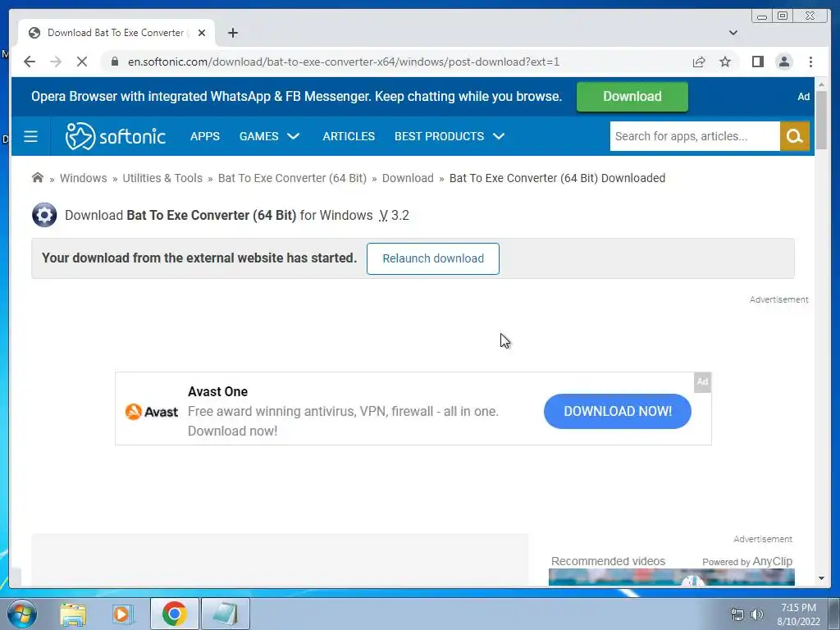Click scrollbar down arrow

(821, 578)
